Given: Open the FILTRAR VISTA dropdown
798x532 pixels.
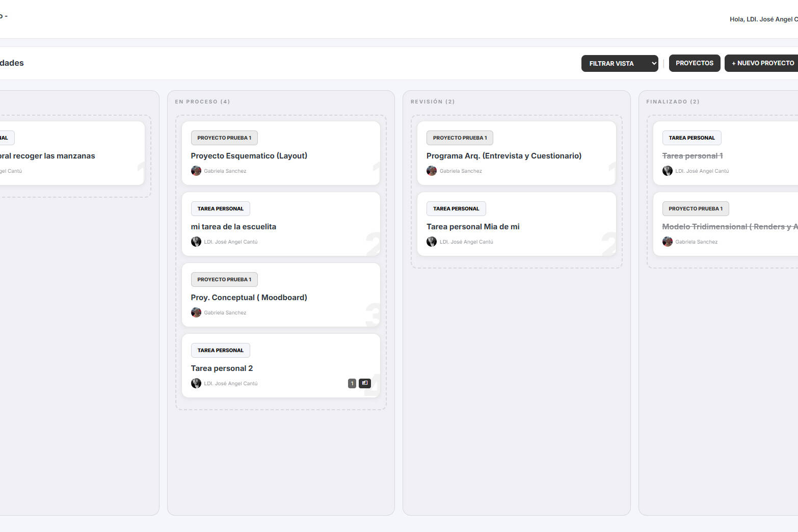Looking at the screenshot, I should pyautogui.click(x=619, y=64).
